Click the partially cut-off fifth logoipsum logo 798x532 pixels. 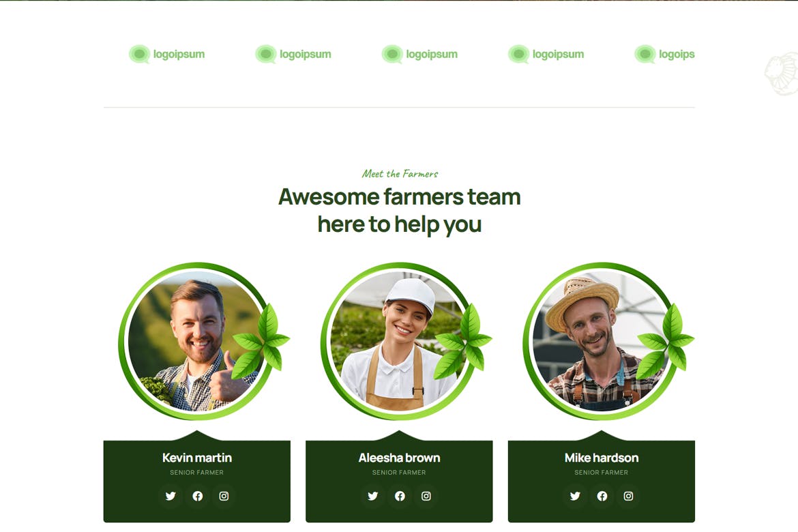pyautogui.click(x=664, y=54)
